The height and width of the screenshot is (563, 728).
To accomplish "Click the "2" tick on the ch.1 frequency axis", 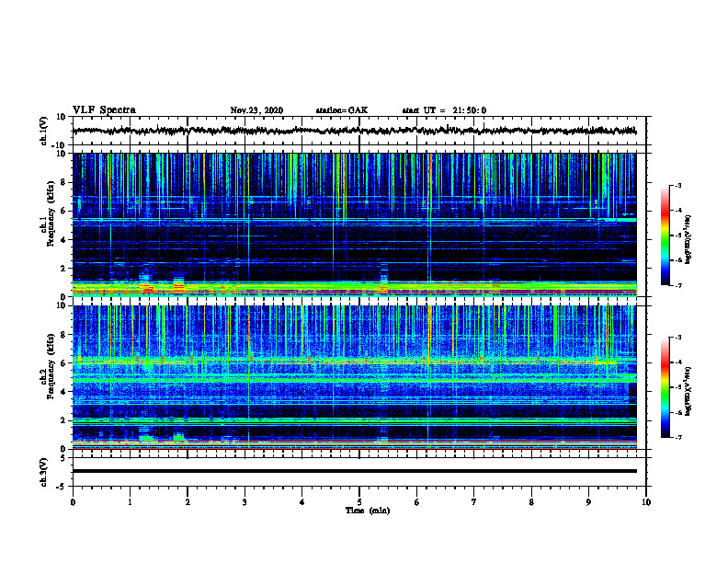I will pos(63,268).
